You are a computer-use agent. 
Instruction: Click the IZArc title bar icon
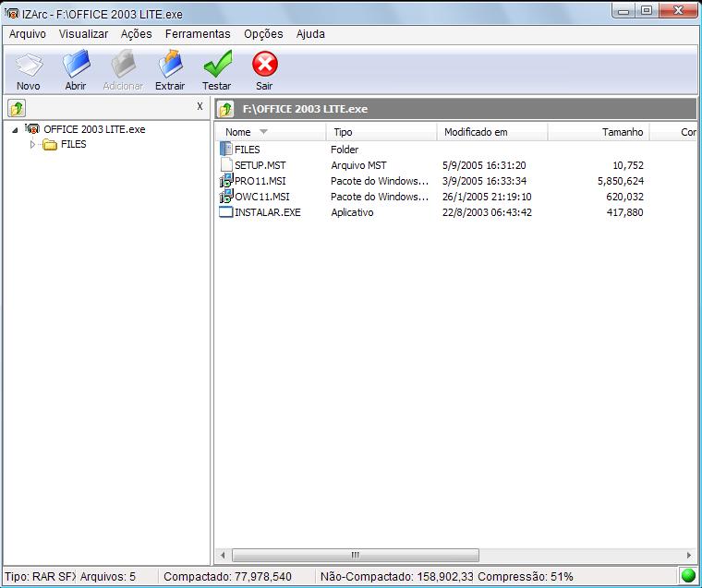pos(12,14)
